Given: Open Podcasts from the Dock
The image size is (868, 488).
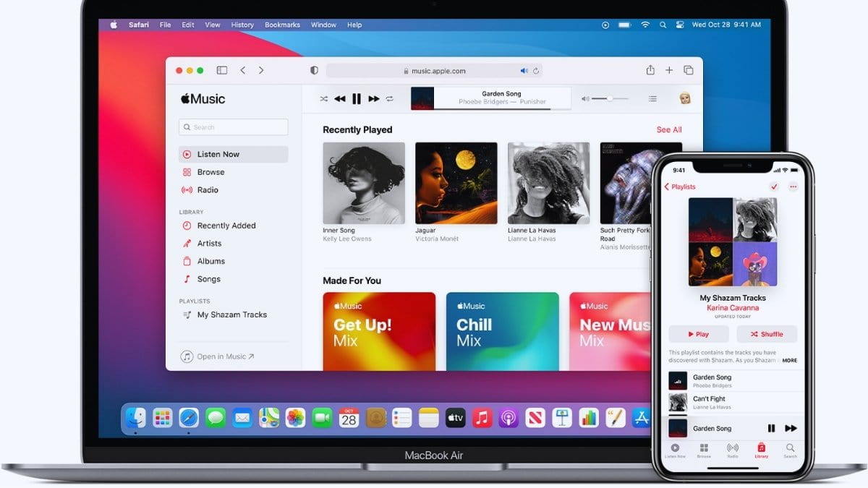Looking at the screenshot, I should (x=509, y=417).
